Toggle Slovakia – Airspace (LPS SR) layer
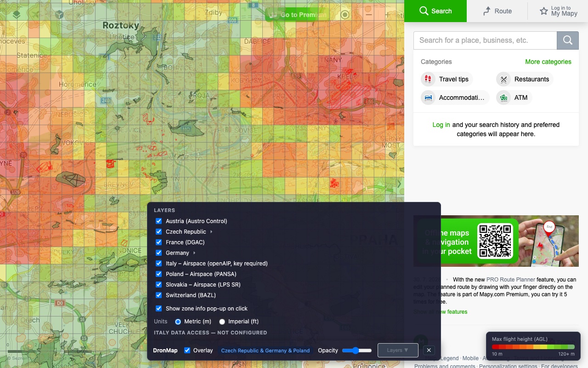Image resolution: width=588 pixels, height=368 pixels. point(159,285)
